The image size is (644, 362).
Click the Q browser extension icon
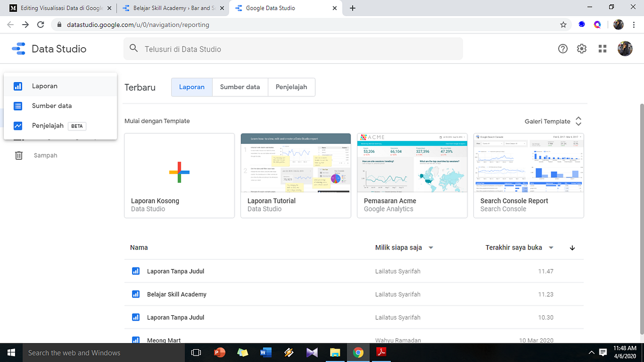tap(597, 25)
